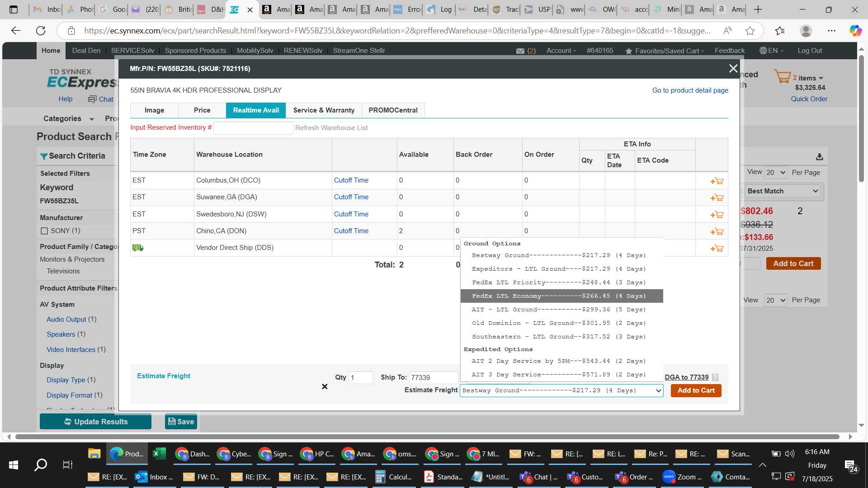Image resolution: width=868 pixels, height=488 pixels.
Task: Open the upper View 20 per page dropdown
Action: tap(776, 173)
